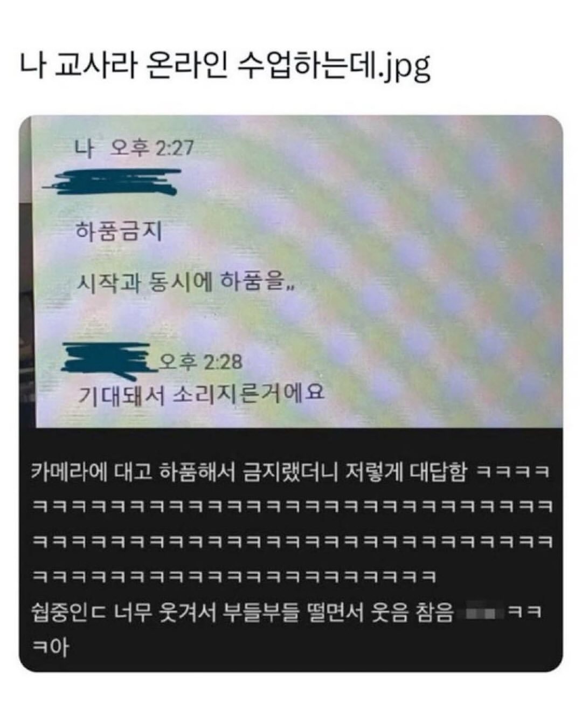Viewport: 582px width, 728px height.
Task: Click the blurred emoji after '참음'
Action: pyautogui.click(x=484, y=614)
